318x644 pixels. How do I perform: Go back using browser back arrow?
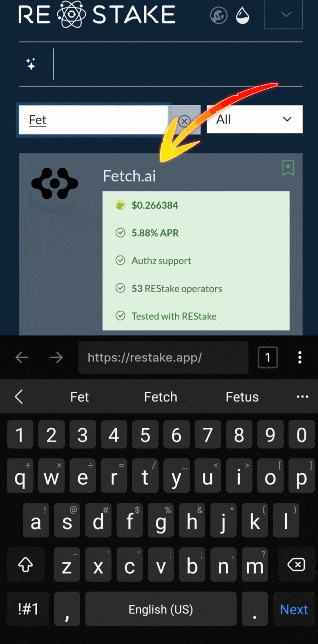tap(22, 357)
